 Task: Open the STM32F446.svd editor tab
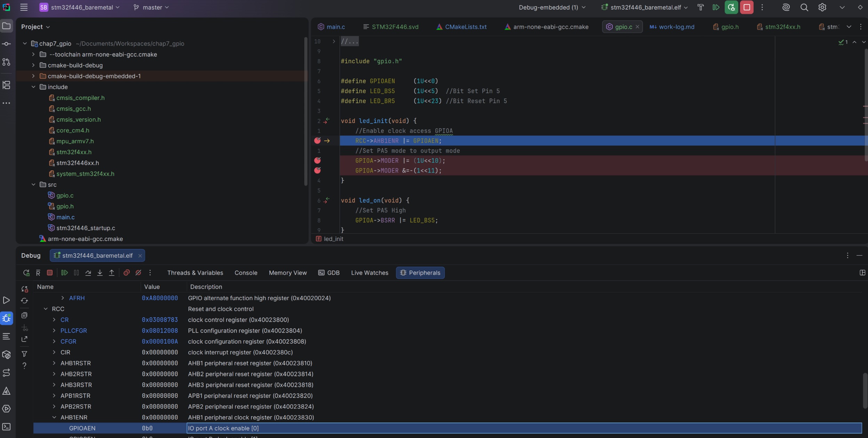[395, 26]
